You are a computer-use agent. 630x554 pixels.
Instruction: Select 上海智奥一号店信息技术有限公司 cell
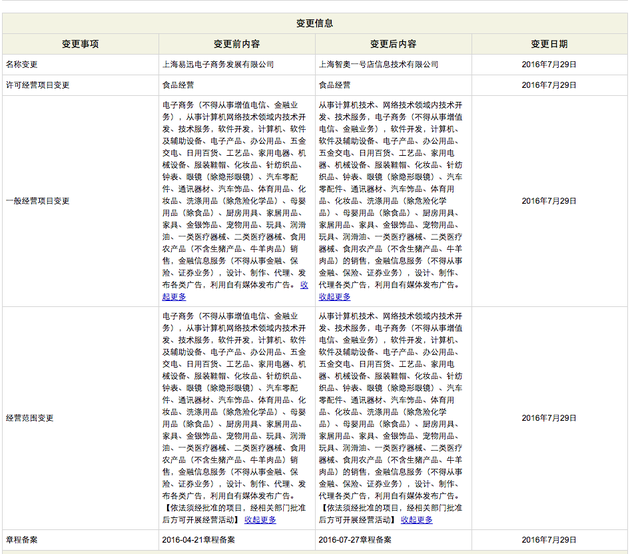pos(378,65)
